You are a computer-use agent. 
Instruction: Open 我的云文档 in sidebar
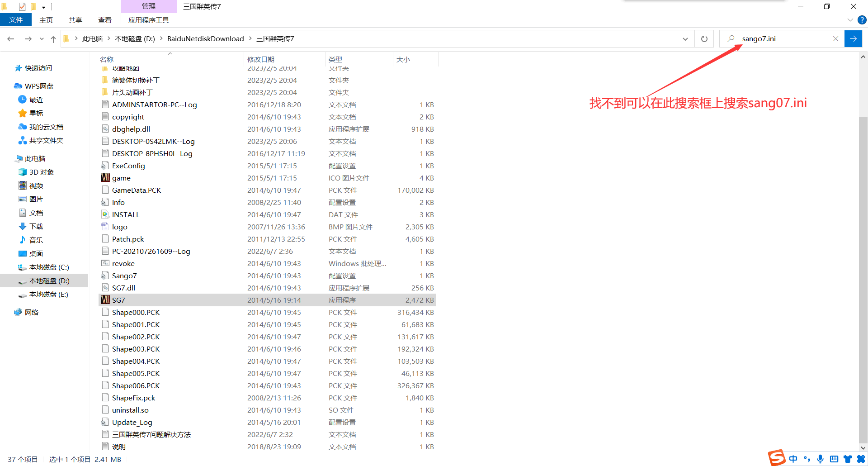coord(41,127)
